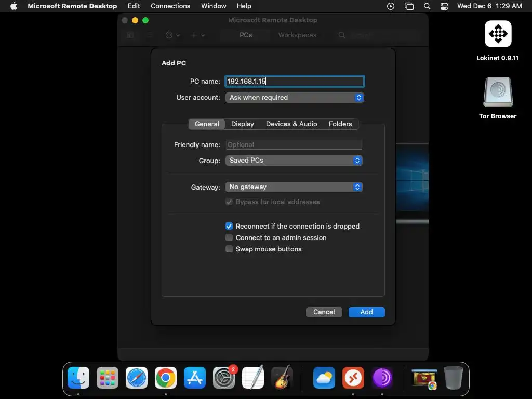The image size is (532, 399).
Task: Open TextEdit in the dock
Action: 253,378
